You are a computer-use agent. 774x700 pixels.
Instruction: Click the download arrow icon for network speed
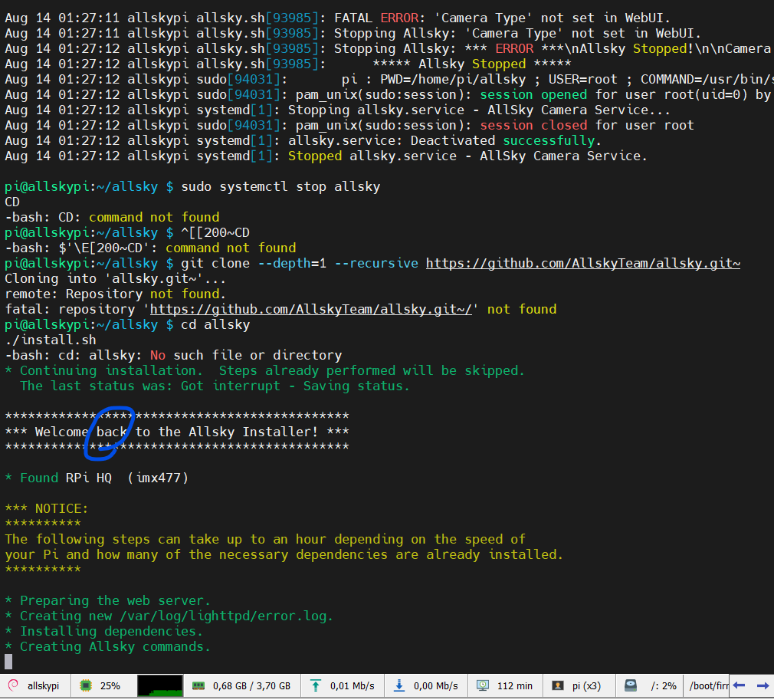pyautogui.click(x=398, y=685)
